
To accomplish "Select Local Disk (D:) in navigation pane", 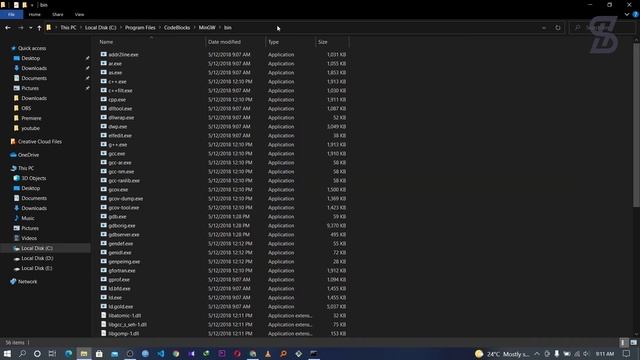I will (37, 258).
